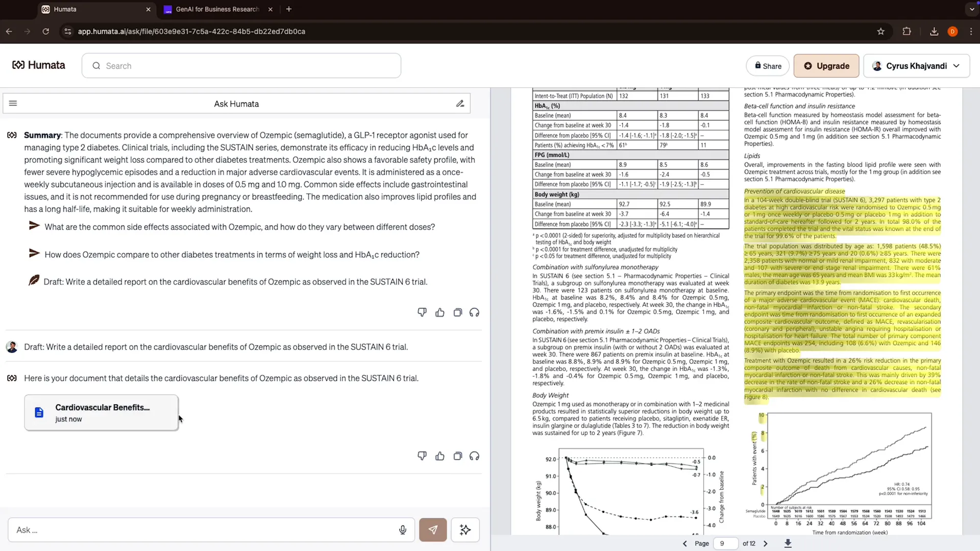Thumbs up the Summary response

point(440,312)
